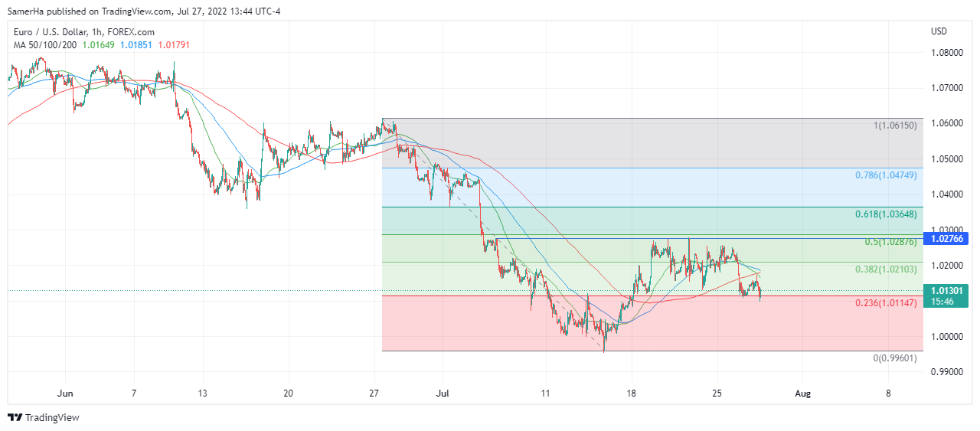Click the TradingView logo icon
Image resolution: width=980 pixels, height=431 pixels.
tap(15, 417)
